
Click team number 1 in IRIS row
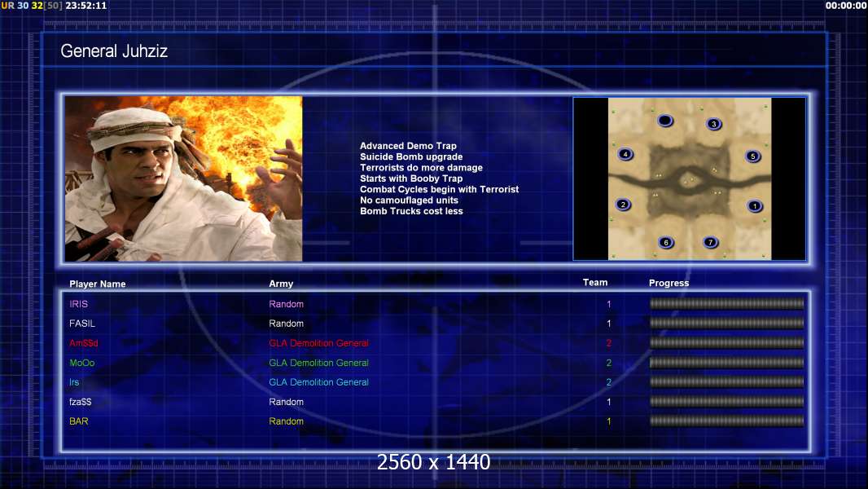(608, 304)
